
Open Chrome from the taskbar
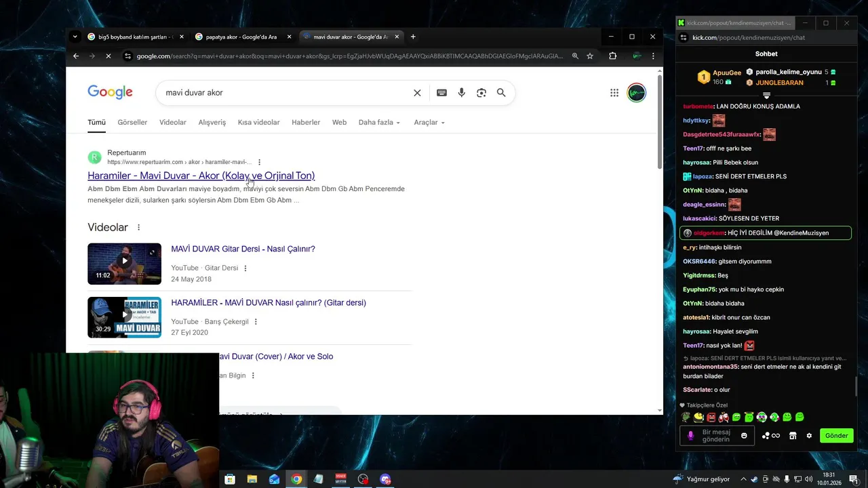click(x=296, y=479)
